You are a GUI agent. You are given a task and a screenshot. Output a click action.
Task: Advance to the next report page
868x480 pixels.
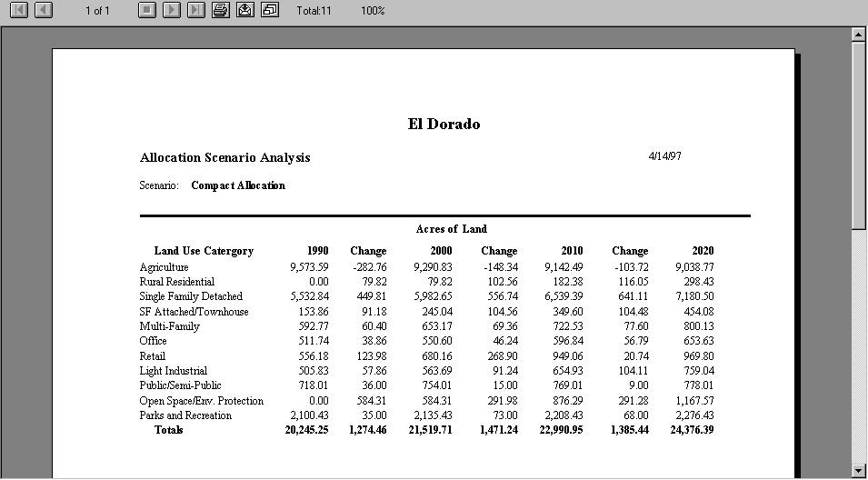[x=172, y=10]
